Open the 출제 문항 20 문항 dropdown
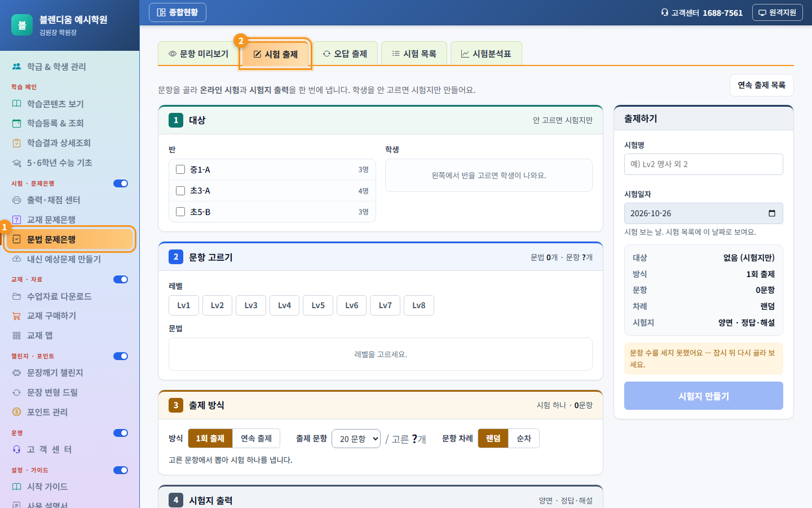The width and height of the screenshot is (812, 508). (356, 439)
